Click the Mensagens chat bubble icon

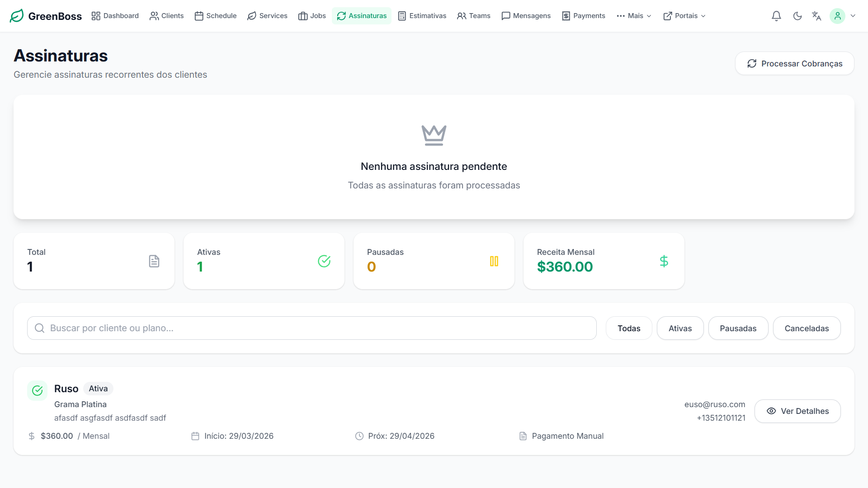coord(506,16)
